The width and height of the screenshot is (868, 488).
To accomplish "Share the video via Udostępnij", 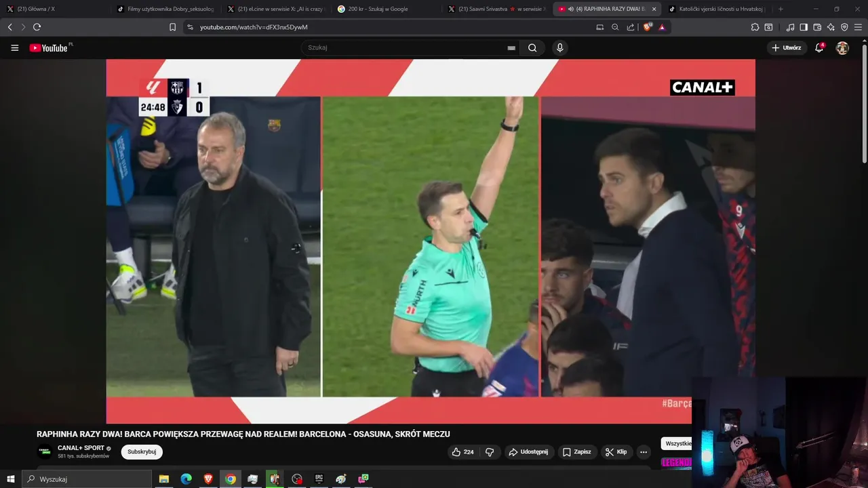I will coord(529,452).
